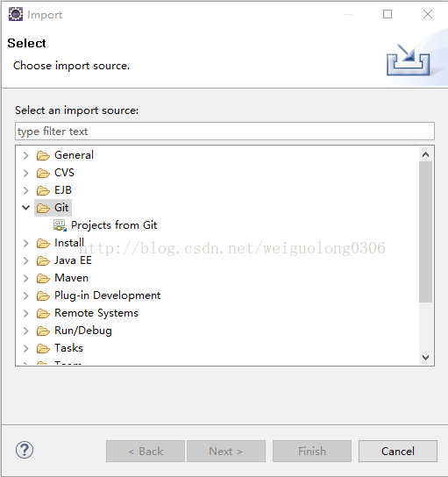The width and height of the screenshot is (448, 477).
Task: Focus the type filter text field
Action: click(224, 132)
